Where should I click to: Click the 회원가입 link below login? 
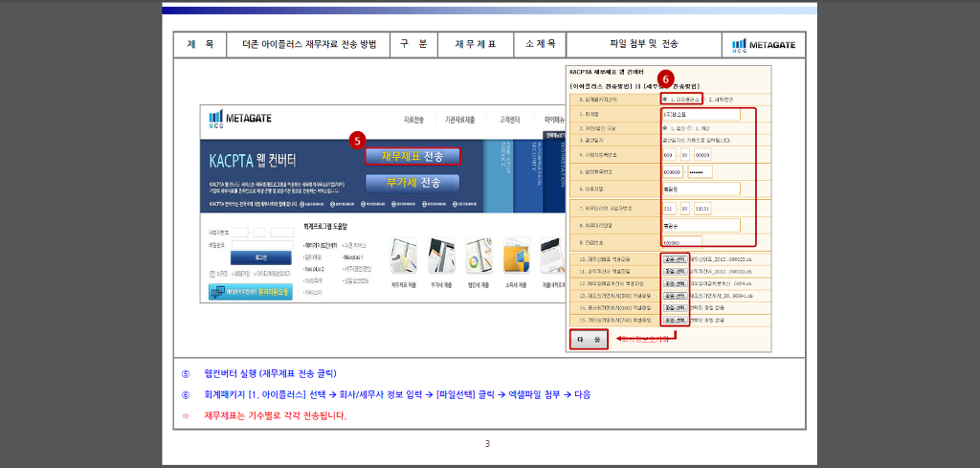coord(242,274)
